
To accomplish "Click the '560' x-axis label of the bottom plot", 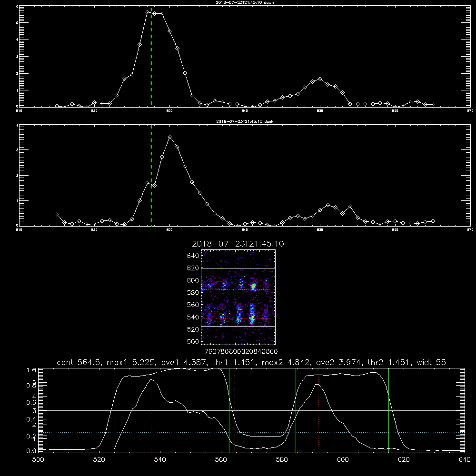I will (221, 460).
